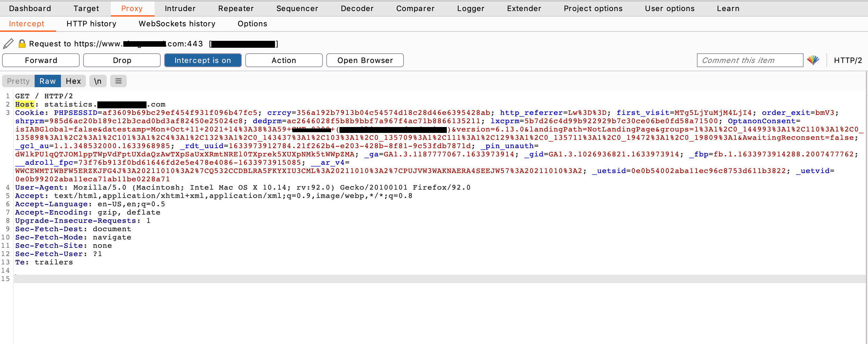Click the Comment this item field
The width and height of the screenshot is (868, 344).
750,60
